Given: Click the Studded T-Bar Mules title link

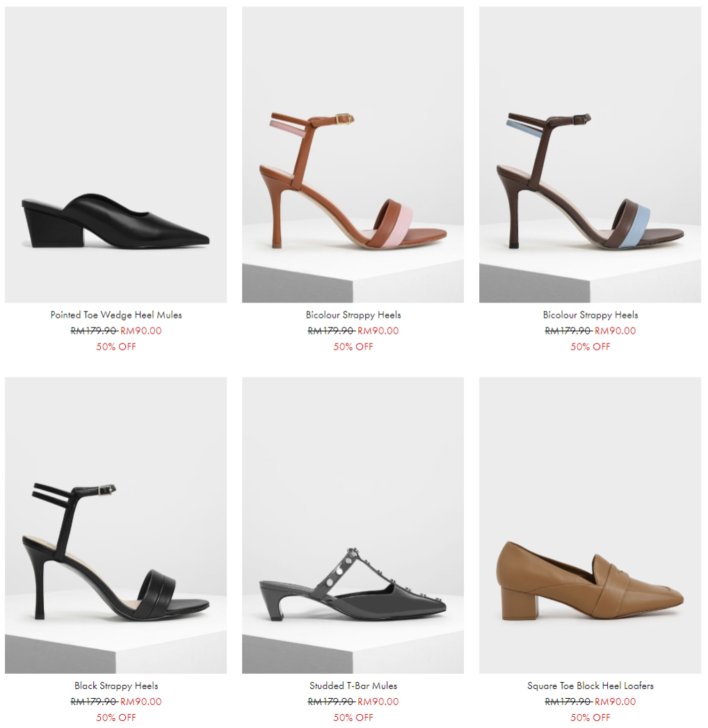Looking at the screenshot, I should (x=353, y=686).
